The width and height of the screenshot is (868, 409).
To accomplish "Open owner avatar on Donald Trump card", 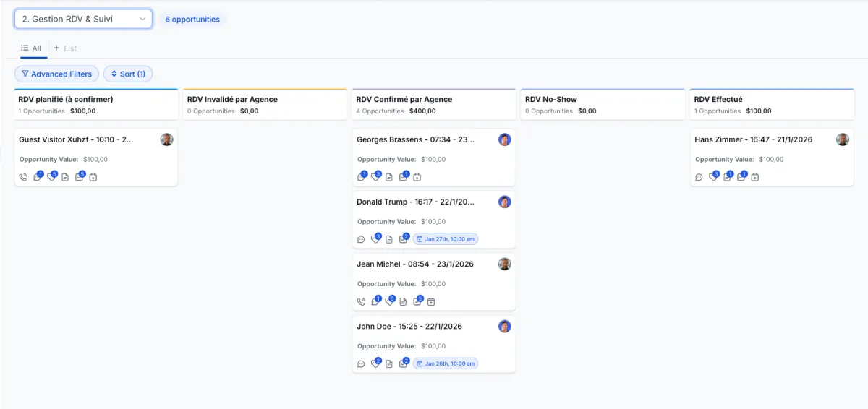I will [505, 202].
